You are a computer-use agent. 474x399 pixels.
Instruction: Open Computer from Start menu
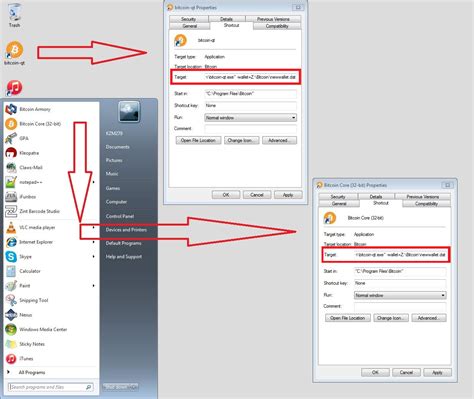[x=116, y=202]
